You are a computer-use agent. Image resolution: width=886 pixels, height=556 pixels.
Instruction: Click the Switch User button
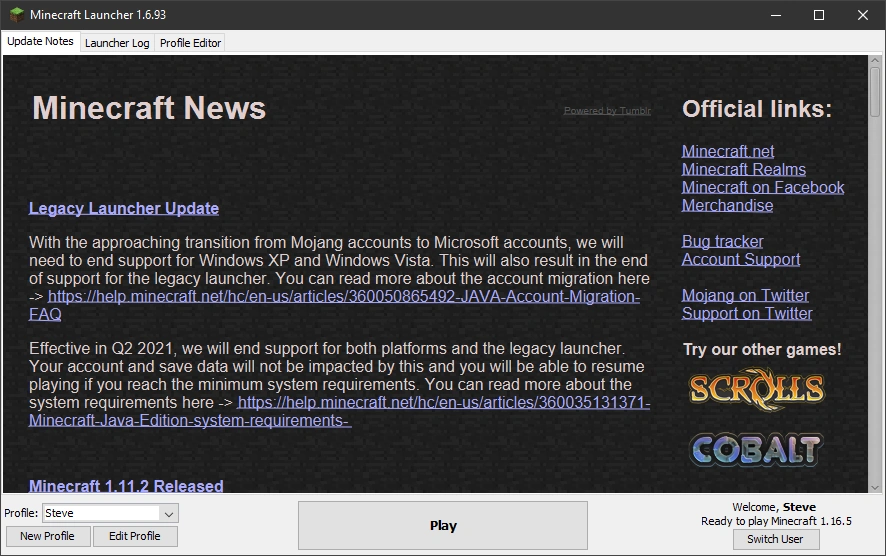pos(776,539)
